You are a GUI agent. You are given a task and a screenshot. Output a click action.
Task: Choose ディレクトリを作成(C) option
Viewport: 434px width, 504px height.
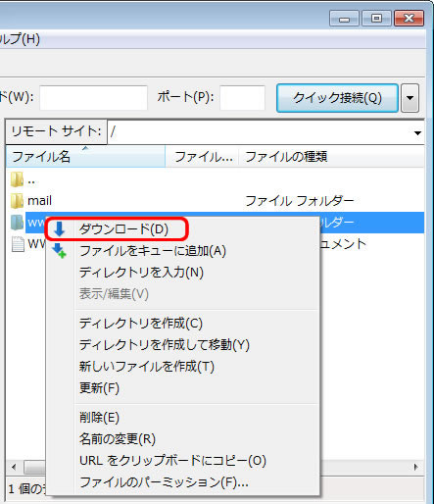pyautogui.click(x=141, y=324)
